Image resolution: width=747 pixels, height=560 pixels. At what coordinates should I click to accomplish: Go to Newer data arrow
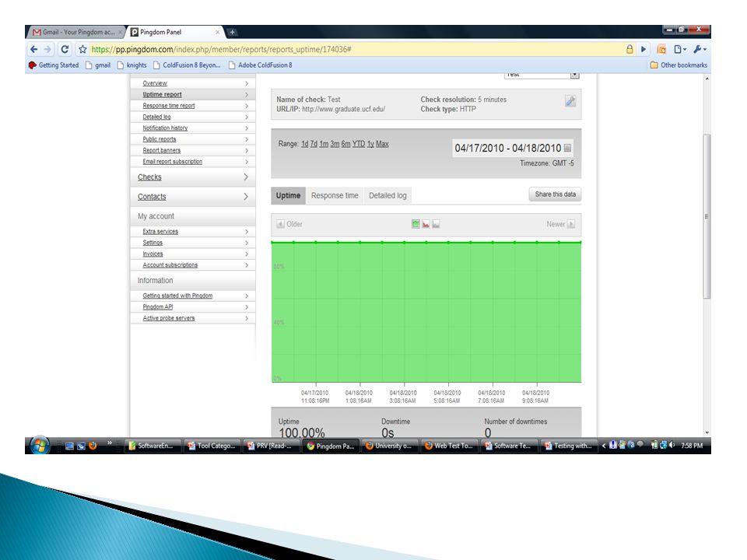click(570, 224)
